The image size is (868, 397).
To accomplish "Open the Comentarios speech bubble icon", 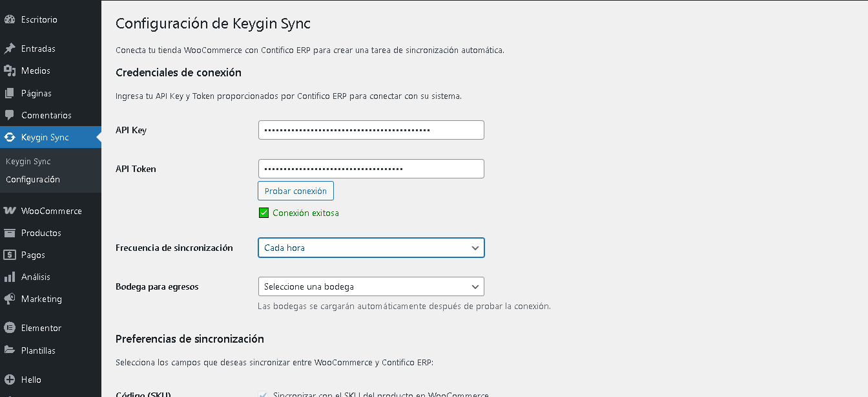I will [x=10, y=114].
